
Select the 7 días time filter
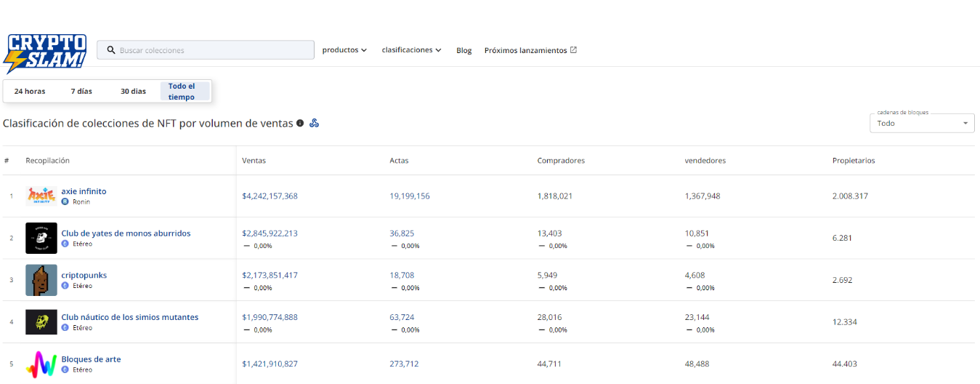point(81,91)
